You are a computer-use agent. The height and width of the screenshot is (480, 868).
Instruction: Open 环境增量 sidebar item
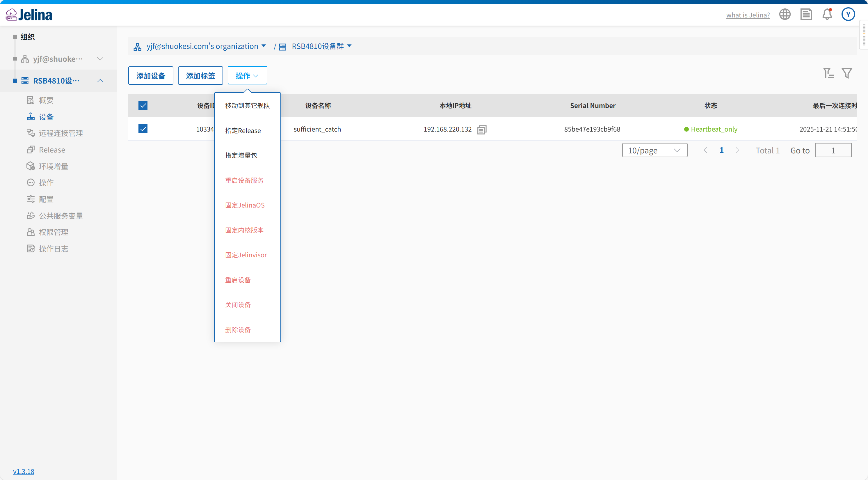(54, 166)
